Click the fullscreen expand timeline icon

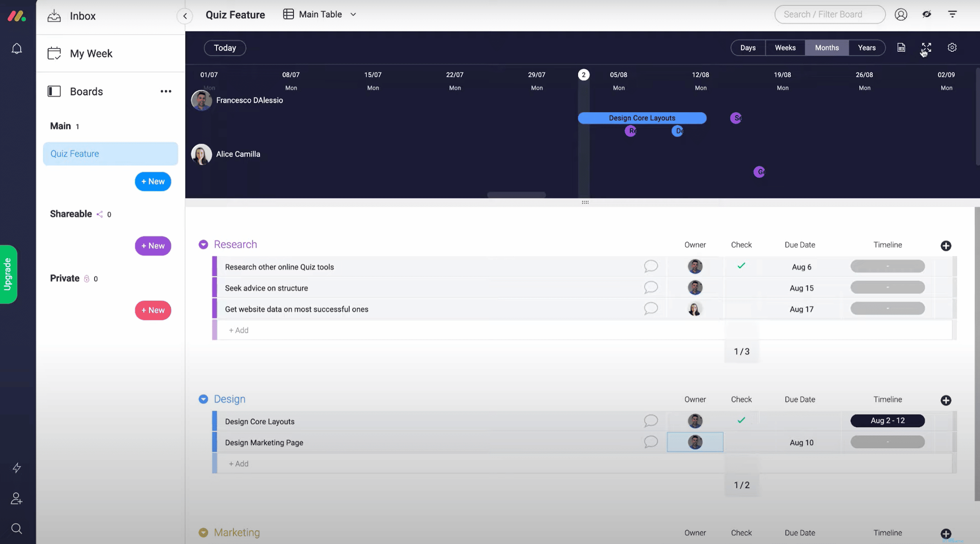pyautogui.click(x=926, y=48)
